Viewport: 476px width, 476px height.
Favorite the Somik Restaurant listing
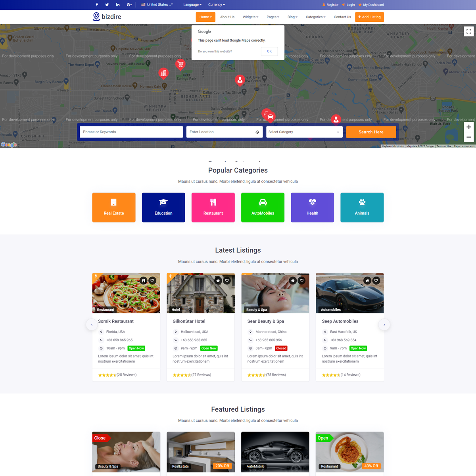(152, 280)
